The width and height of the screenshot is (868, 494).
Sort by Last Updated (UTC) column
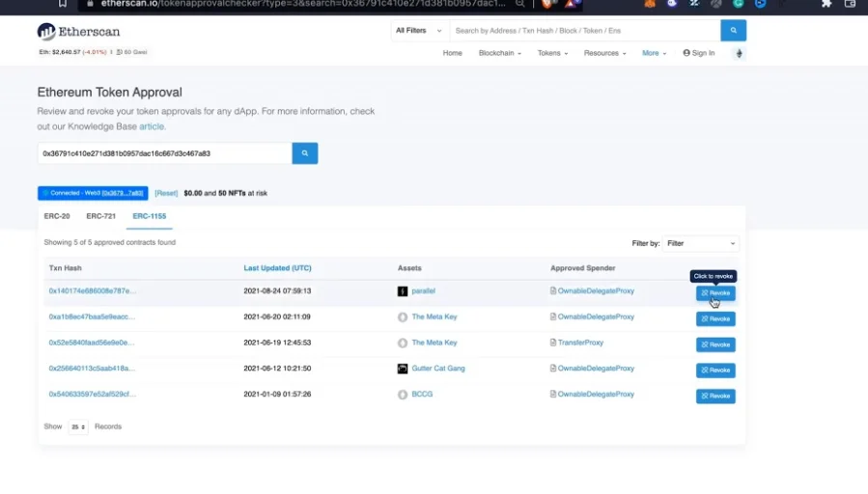[277, 268]
